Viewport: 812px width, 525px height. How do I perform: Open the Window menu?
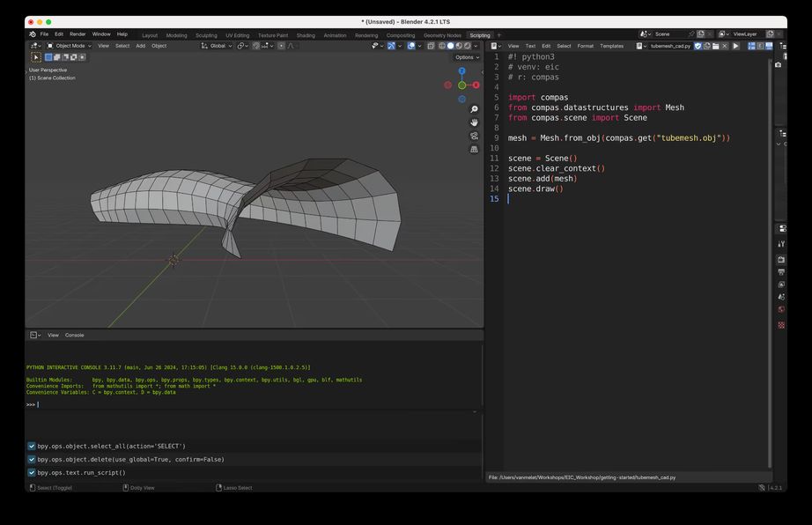pyautogui.click(x=101, y=34)
